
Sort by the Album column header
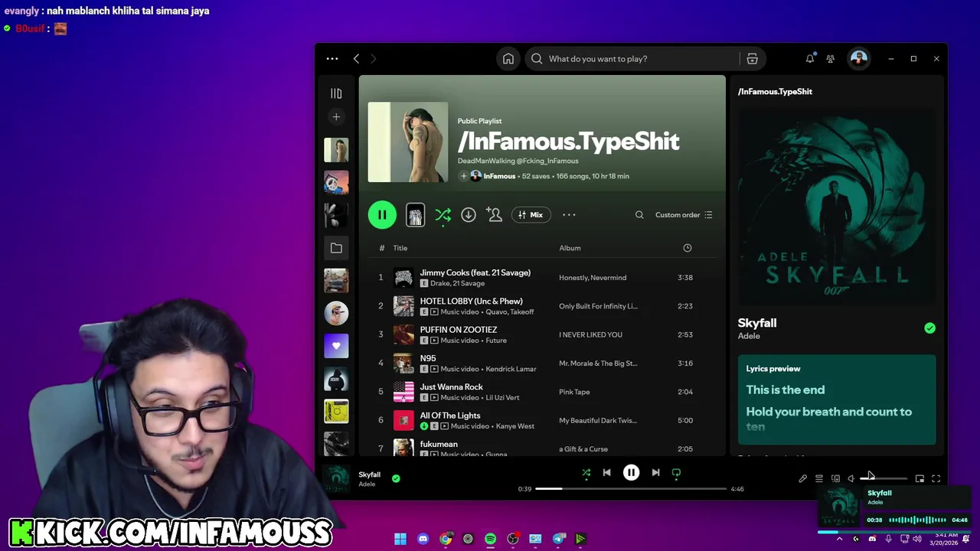click(x=570, y=248)
